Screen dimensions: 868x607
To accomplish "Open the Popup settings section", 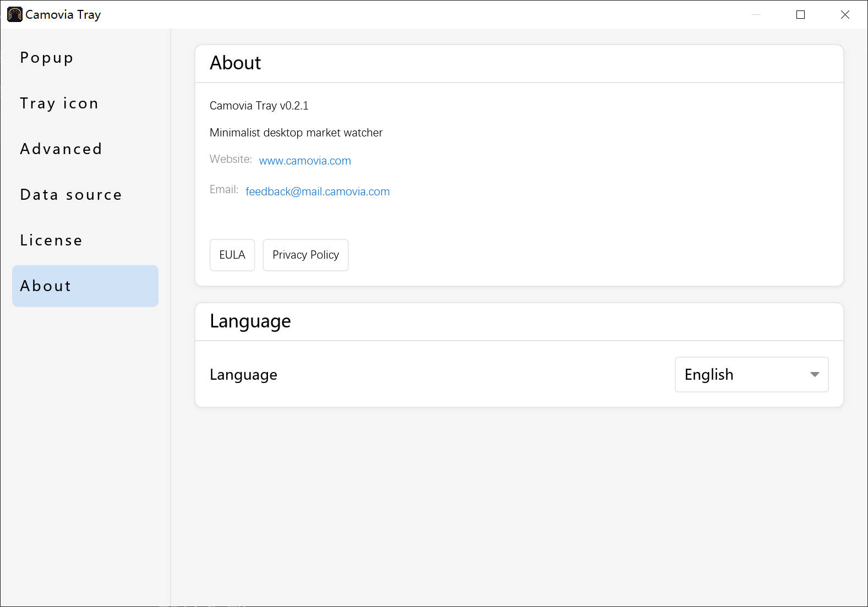I will [85, 58].
